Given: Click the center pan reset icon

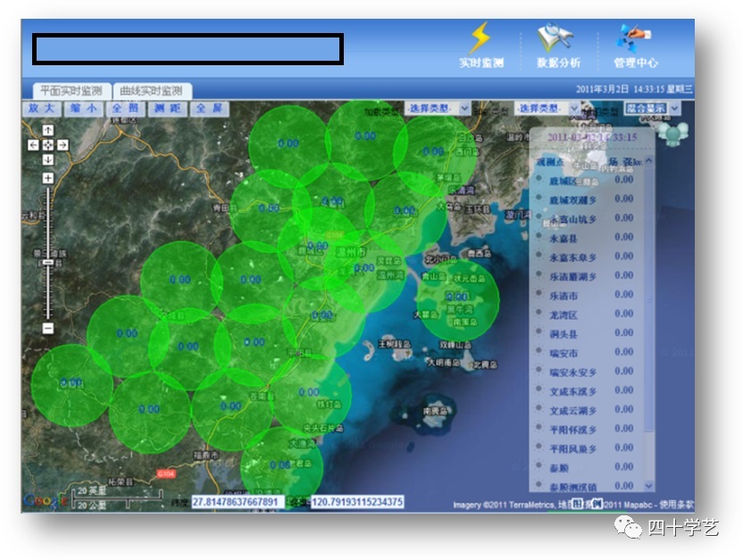Looking at the screenshot, I should 48,145.
